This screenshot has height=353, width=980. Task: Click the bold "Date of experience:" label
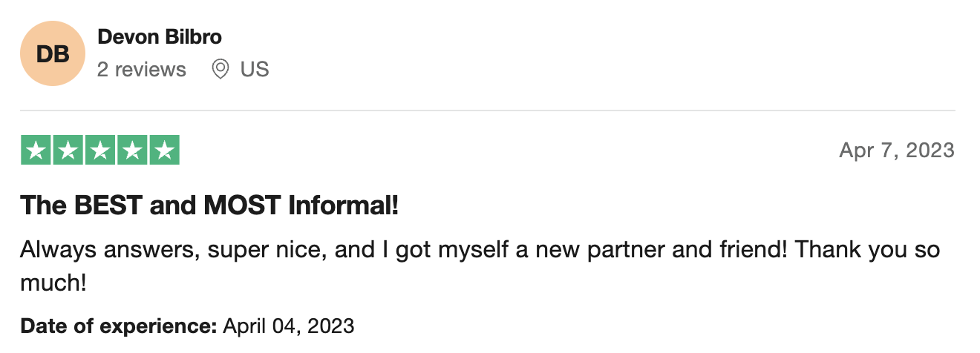[119, 326]
